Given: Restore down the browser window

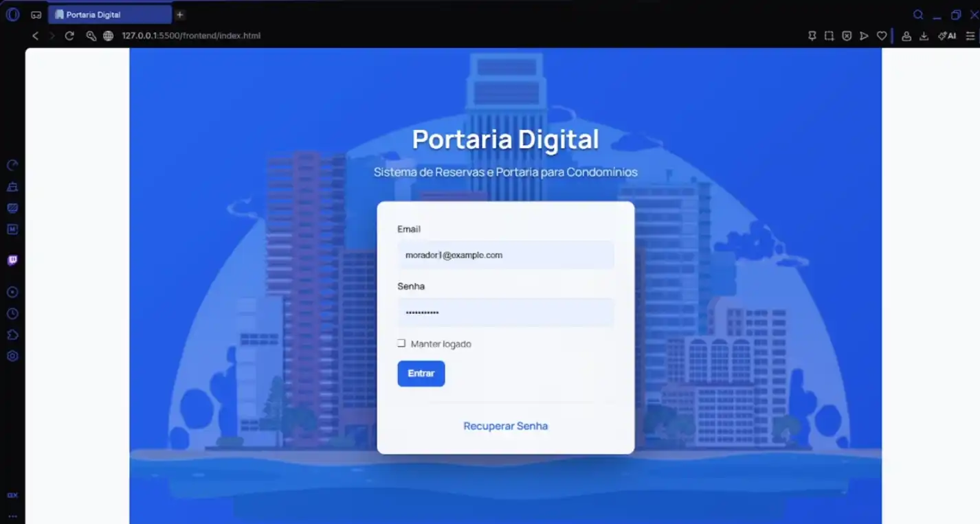Looking at the screenshot, I should (956, 14).
